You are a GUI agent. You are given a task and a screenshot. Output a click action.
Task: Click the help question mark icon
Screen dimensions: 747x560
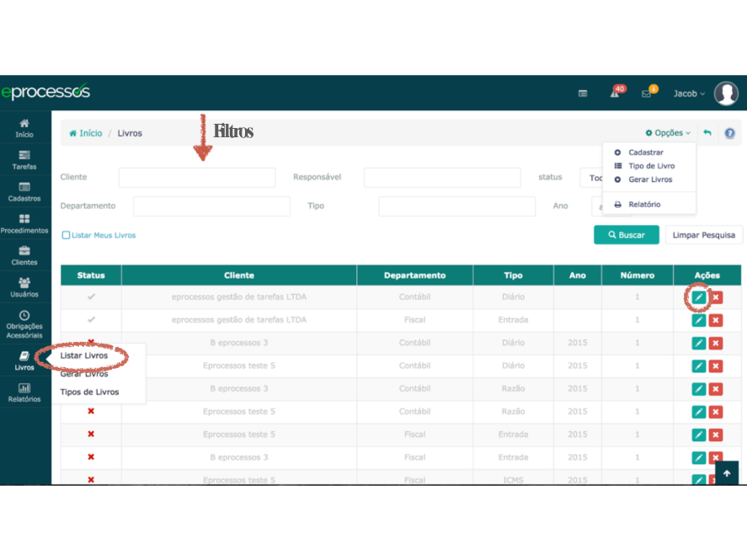(729, 133)
